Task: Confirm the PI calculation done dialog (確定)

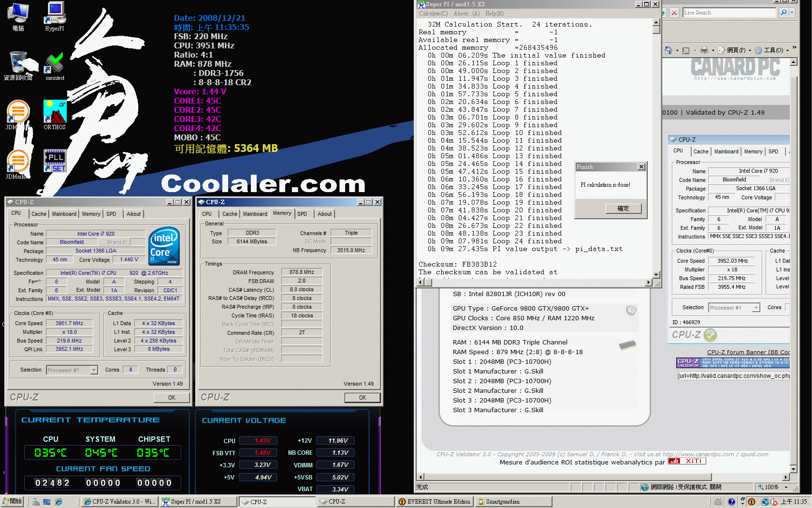Action: click(x=623, y=209)
